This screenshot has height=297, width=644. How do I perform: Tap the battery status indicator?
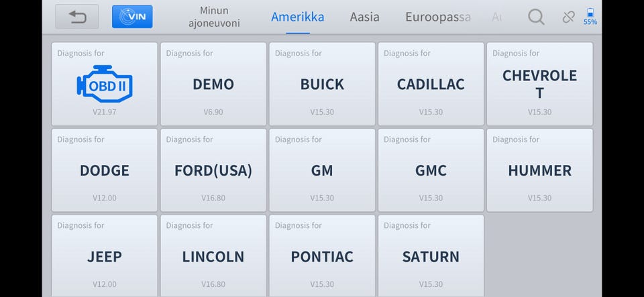click(590, 17)
